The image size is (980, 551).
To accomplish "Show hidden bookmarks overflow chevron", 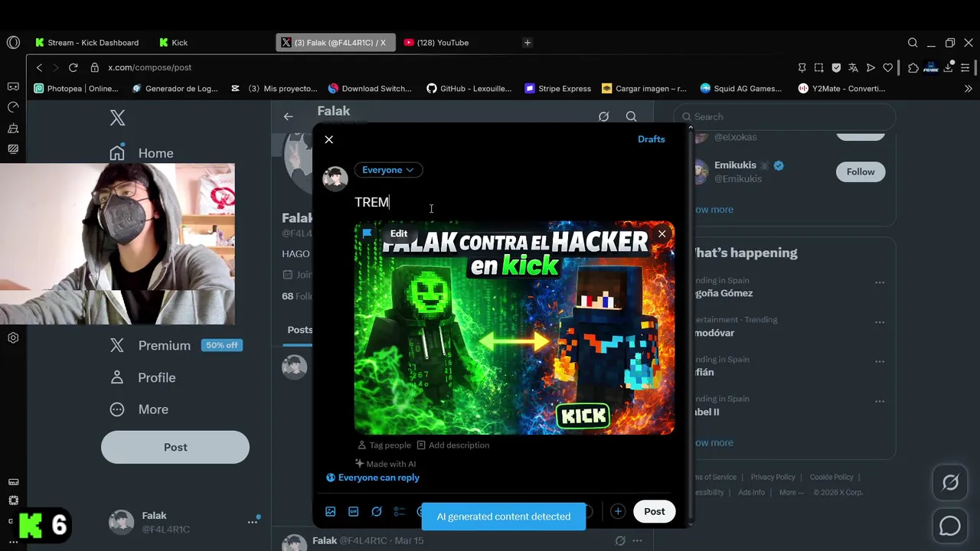I will pyautogui.click(x=968, y=89).
